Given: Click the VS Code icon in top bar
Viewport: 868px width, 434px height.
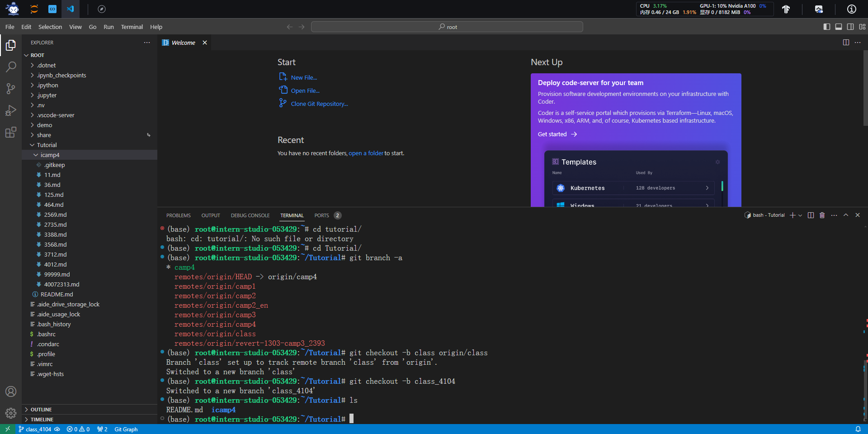Looking at the screenshot, I should click(x=71, y=9).
